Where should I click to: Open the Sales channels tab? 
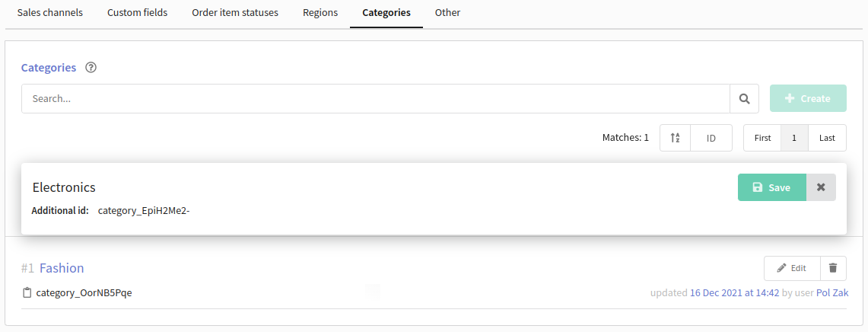49,12
